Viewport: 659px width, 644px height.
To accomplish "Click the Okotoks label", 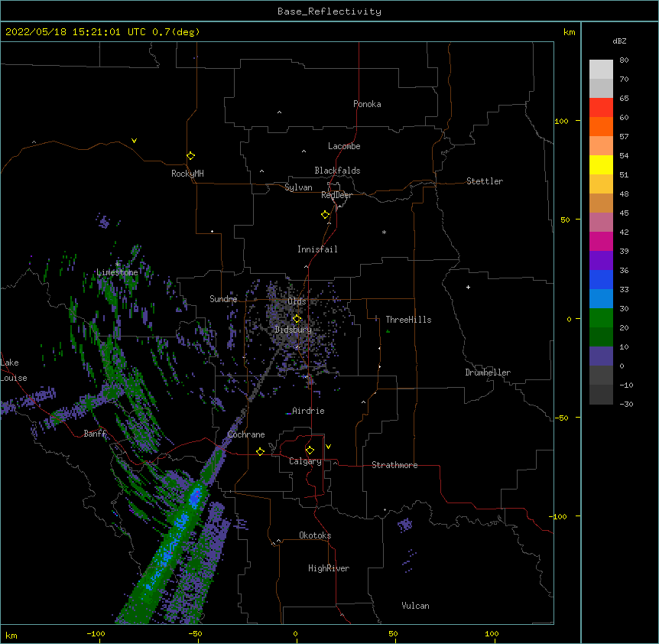I will 315,535.
